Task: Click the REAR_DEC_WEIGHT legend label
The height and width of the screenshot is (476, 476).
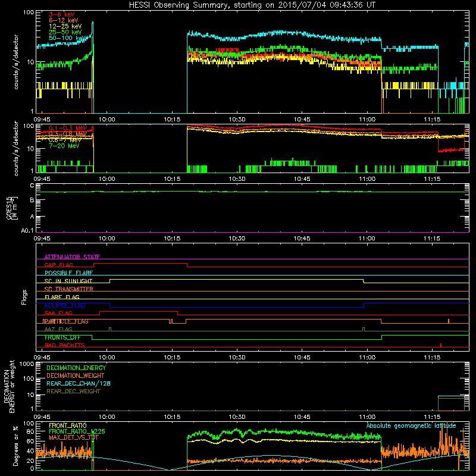Action: pyautogui.click(x=73, y=392)
